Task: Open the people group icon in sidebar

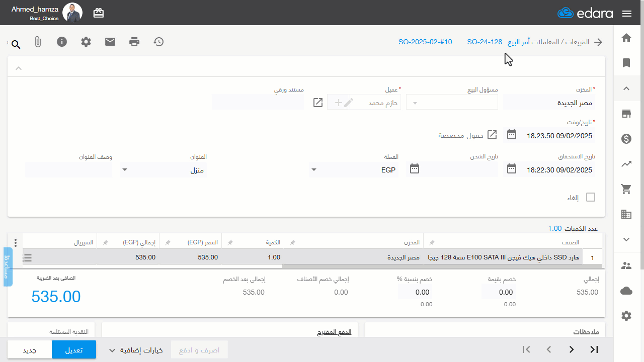Action: coord(626,265)
